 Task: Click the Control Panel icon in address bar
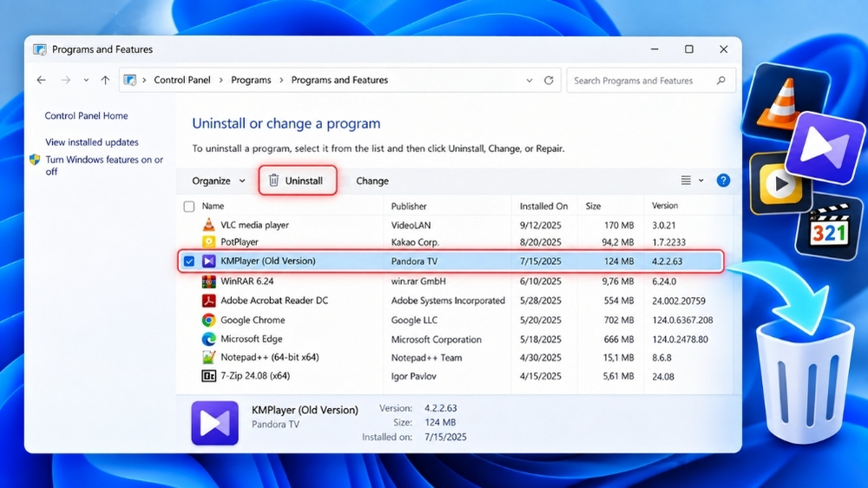pos(129,80)
